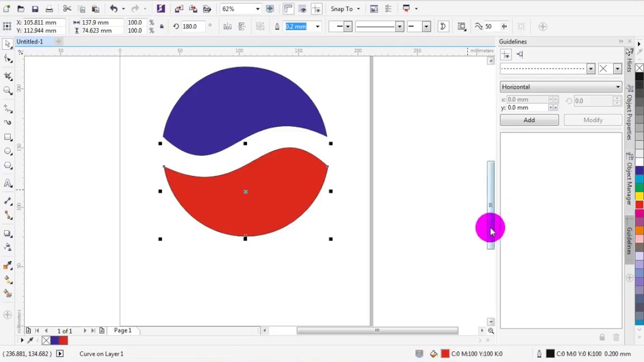Select the Artistic Media tool

(8, 122)
